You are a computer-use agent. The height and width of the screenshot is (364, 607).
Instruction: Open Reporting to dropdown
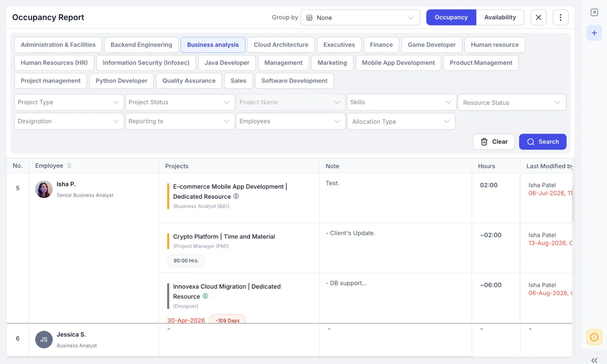tap(180, 121)
